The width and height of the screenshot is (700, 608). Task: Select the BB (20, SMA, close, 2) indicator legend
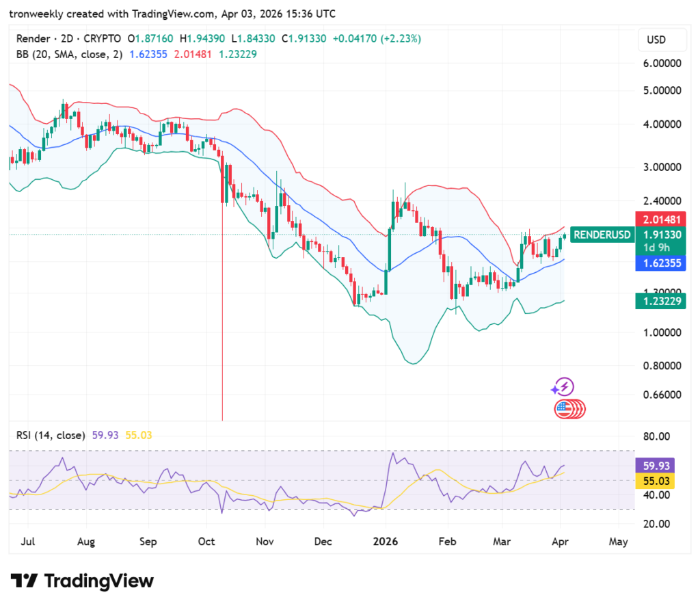point(70,54)
